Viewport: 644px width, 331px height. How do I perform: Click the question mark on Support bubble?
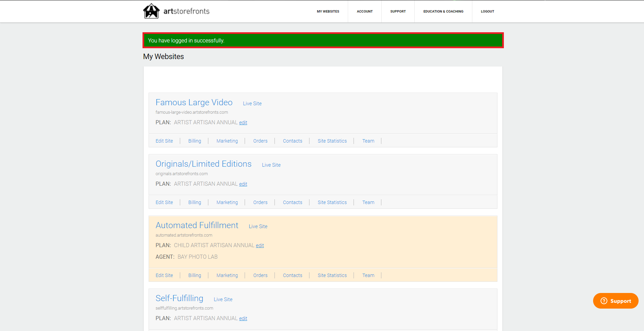(604, 301)
